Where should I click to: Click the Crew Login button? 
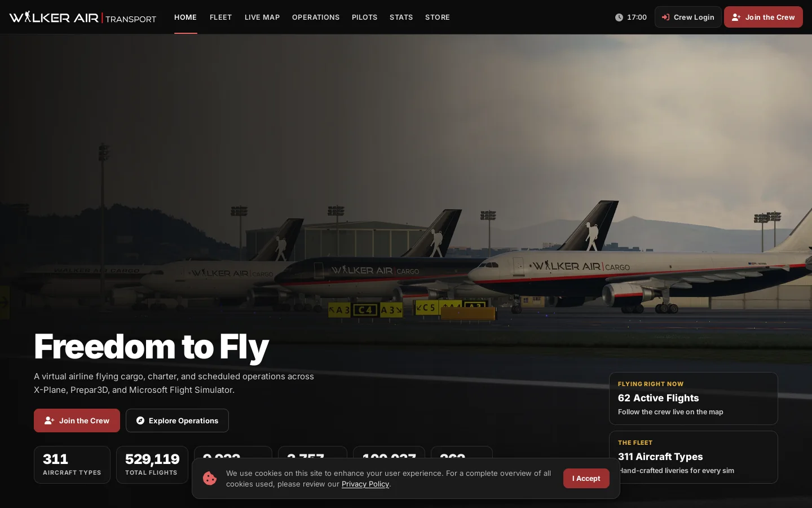coord(688,17)
